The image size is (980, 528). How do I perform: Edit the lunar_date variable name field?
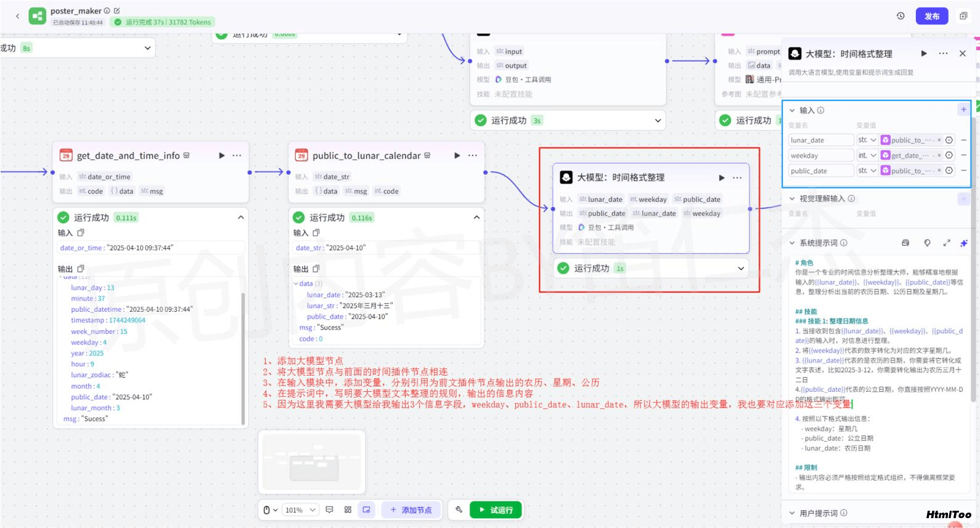pos(821,140)
